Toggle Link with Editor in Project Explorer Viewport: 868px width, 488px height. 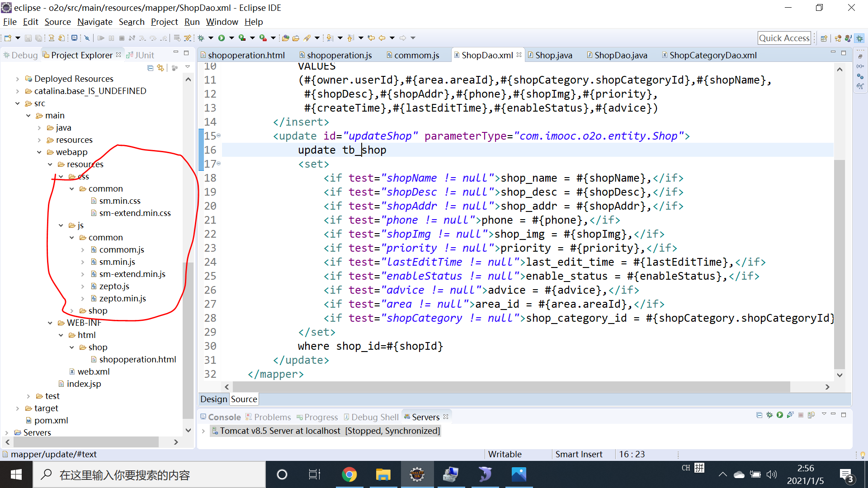click(x=160, y=68)
